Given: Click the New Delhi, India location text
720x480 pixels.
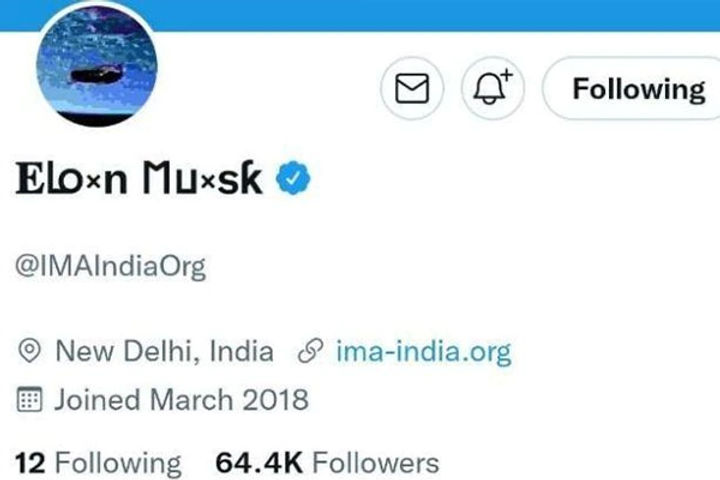Looking at the screenshot, I should (163, 352).
